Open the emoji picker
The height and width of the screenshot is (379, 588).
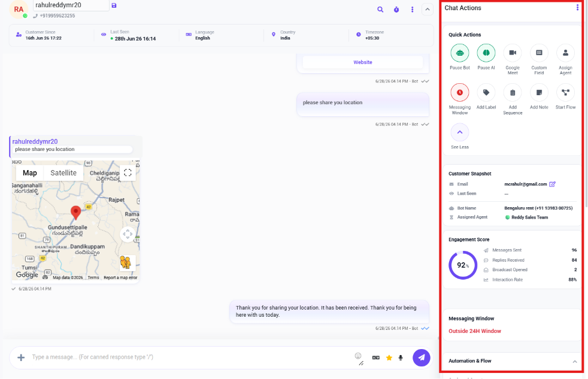click(x=358, y=356)
